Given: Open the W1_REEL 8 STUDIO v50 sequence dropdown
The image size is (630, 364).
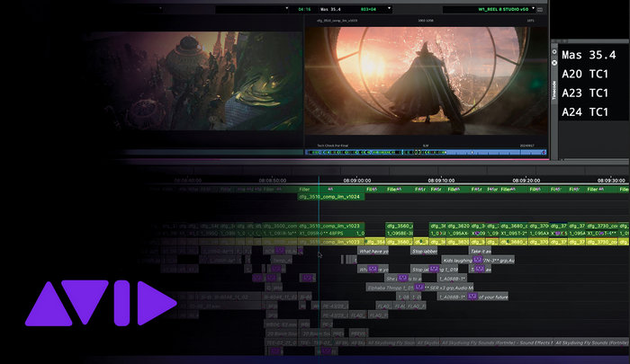Looking at the screenshot, I should pos(533,8).
